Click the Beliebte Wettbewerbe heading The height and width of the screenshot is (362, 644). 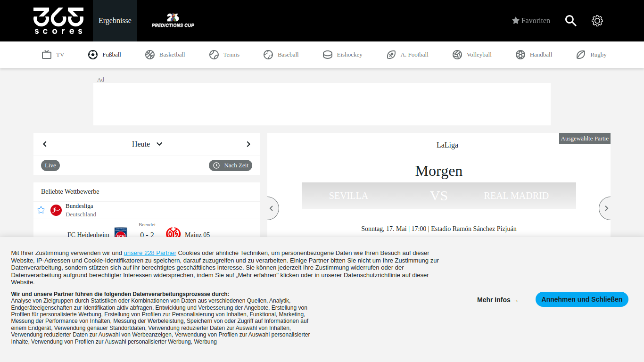[x=70, y=192]
